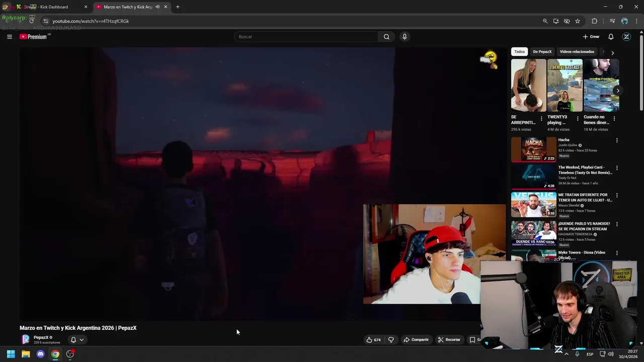Open The Weeknd Timeless remix video

click(x=585, y=170)
